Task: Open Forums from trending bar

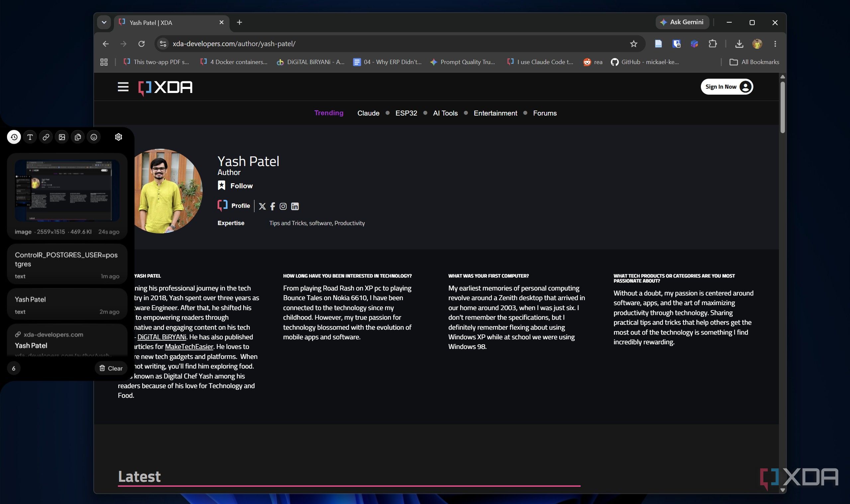Action: pyautogui.click(x=545, y=113)
